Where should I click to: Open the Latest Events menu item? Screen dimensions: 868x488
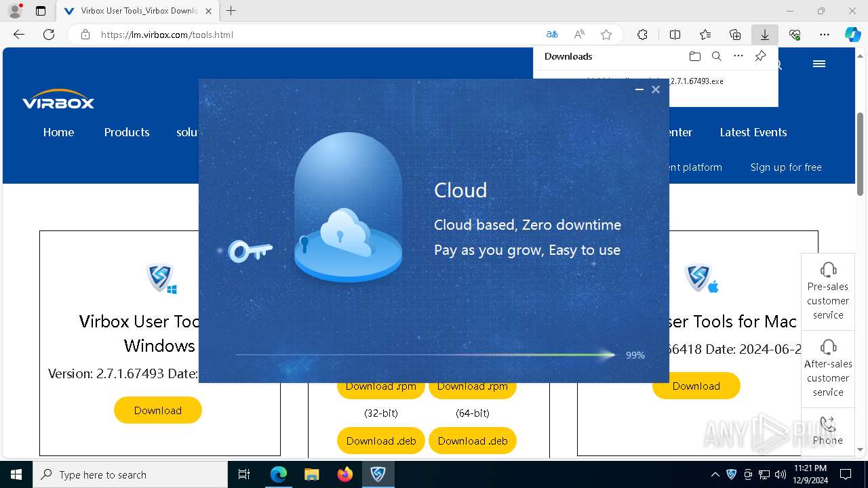[753, 132]
